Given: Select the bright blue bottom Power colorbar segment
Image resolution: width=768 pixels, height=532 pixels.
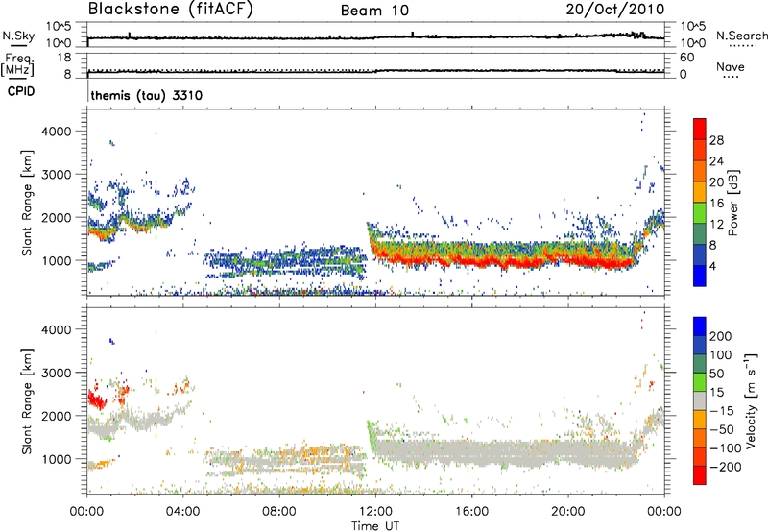Looking at the screenshot, I should 700,276.
